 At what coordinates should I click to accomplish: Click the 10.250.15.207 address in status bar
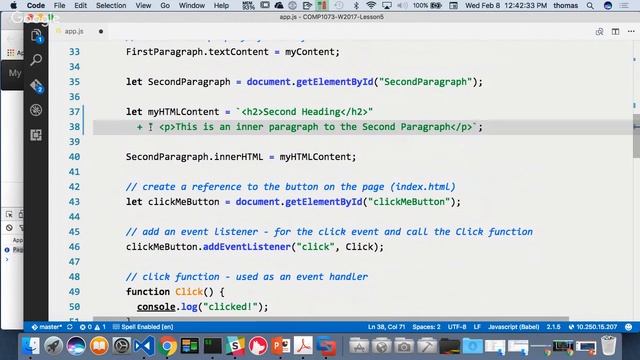593,327
